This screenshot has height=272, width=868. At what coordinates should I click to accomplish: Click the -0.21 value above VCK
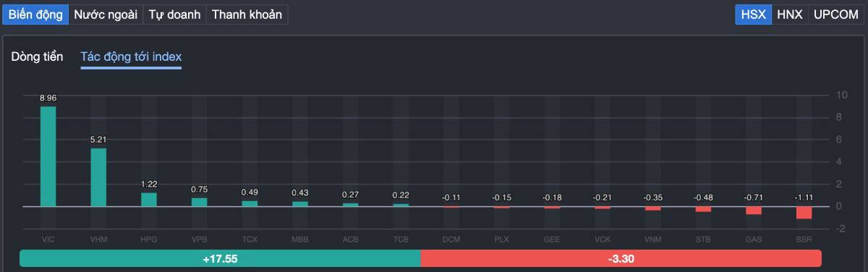pyautogui.click(x=603, y=197)
